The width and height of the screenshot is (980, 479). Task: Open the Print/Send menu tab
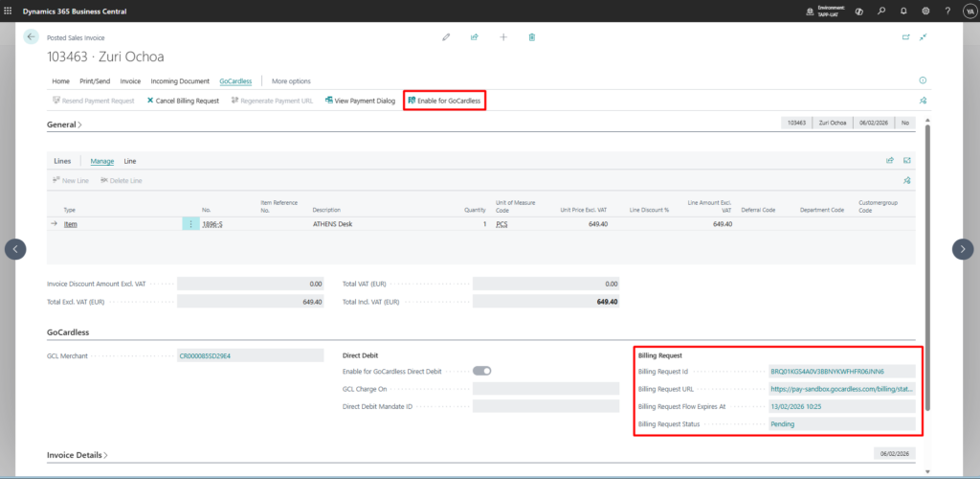coord(95,81)
